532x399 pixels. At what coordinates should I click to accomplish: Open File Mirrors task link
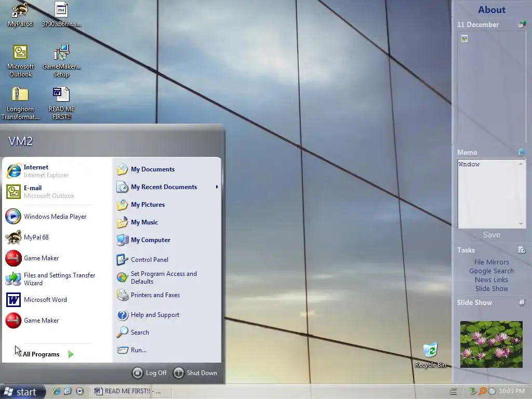click(491, 262)
